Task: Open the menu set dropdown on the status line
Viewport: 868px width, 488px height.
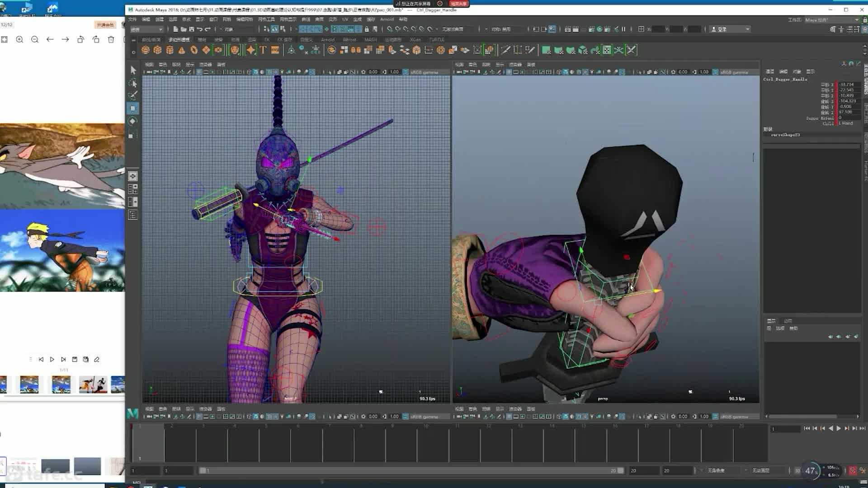Action: click(146, 29)
